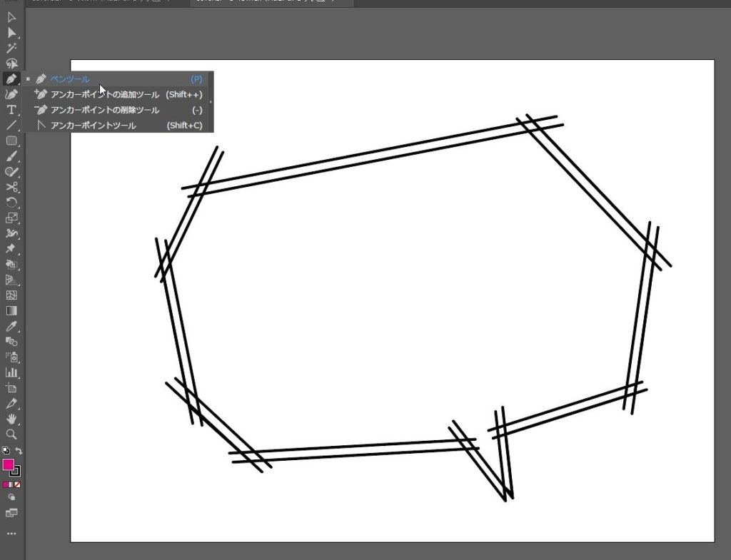The image size is (731, 560).
Task: Select the Type tool
Action: (11, 110)
